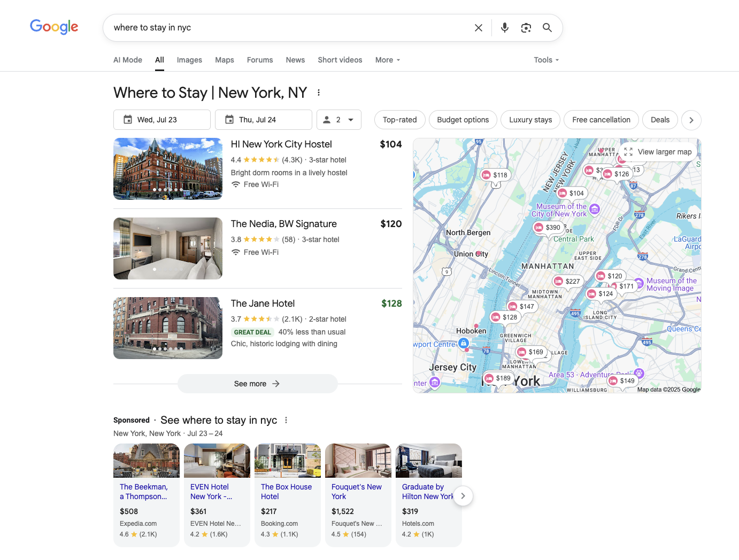Open the check-in date Wed, Jul 23
Viewport: 739px width, 560px height.
[x=162, y=120]
